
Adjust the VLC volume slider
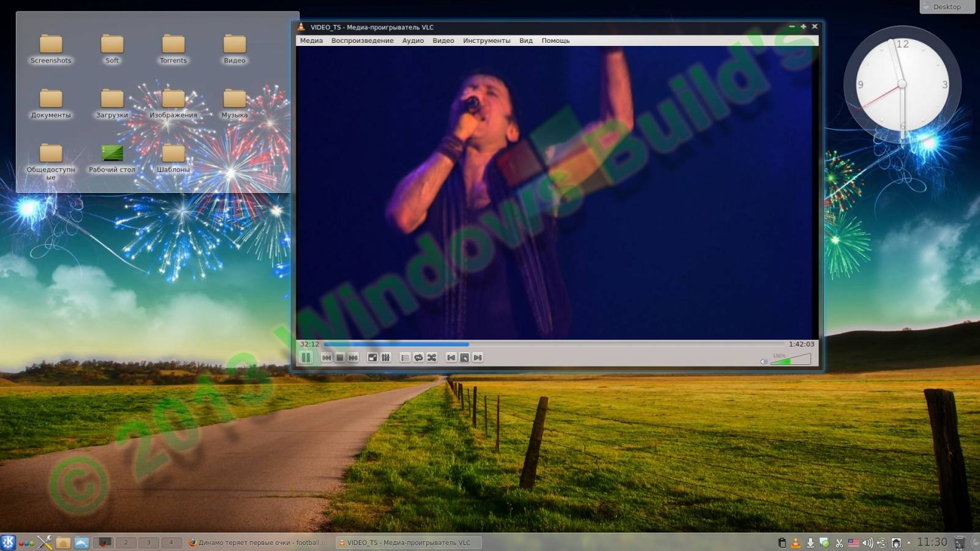click(x=790, y=359)
